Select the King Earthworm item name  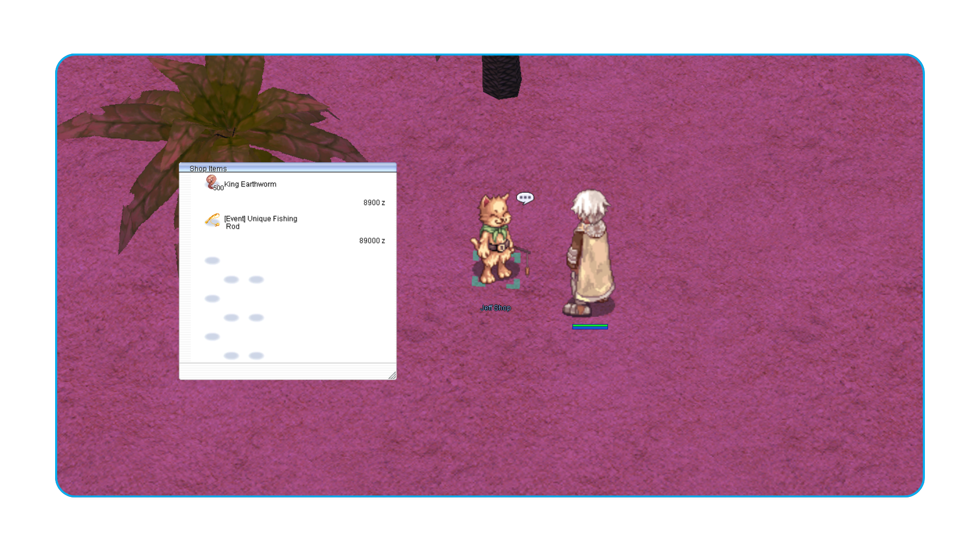(x=250, y=184)
